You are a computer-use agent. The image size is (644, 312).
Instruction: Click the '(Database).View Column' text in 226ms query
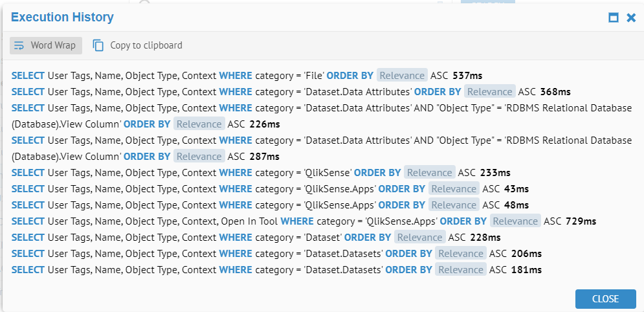[x=65, y=124]
